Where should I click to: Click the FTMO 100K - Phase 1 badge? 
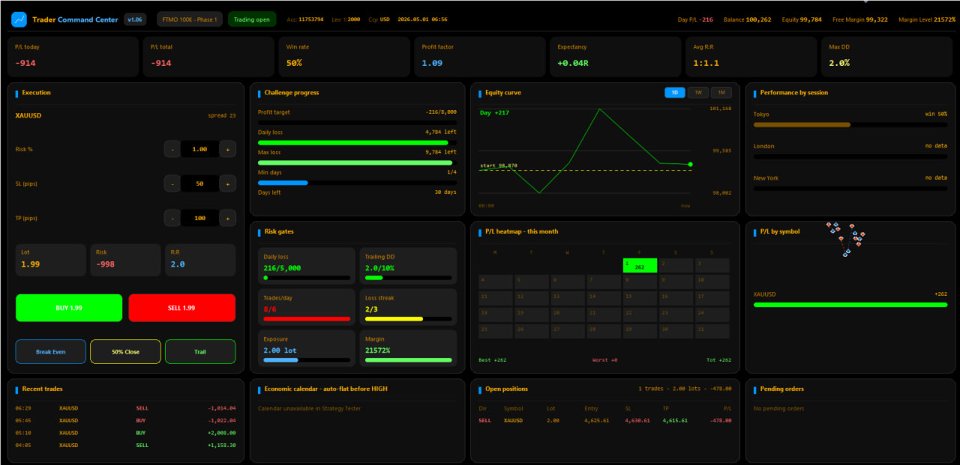[x=190, y=20]
